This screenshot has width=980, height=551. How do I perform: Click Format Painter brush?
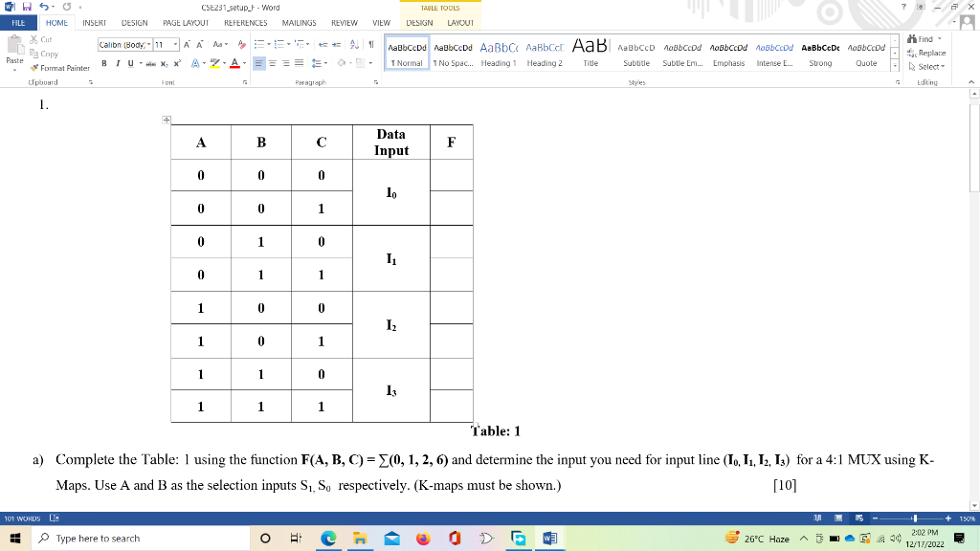60,68
